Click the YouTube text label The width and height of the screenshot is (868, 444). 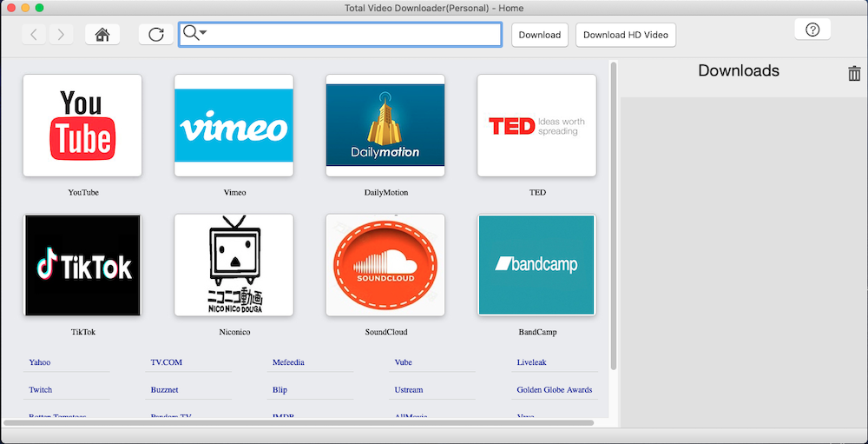coord(83,192)
